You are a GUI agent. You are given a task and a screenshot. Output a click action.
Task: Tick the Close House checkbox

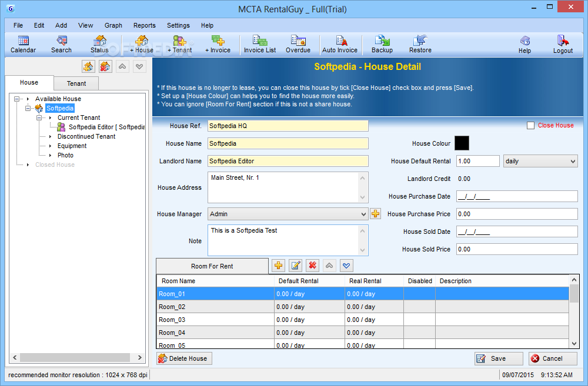pos(530,126)
